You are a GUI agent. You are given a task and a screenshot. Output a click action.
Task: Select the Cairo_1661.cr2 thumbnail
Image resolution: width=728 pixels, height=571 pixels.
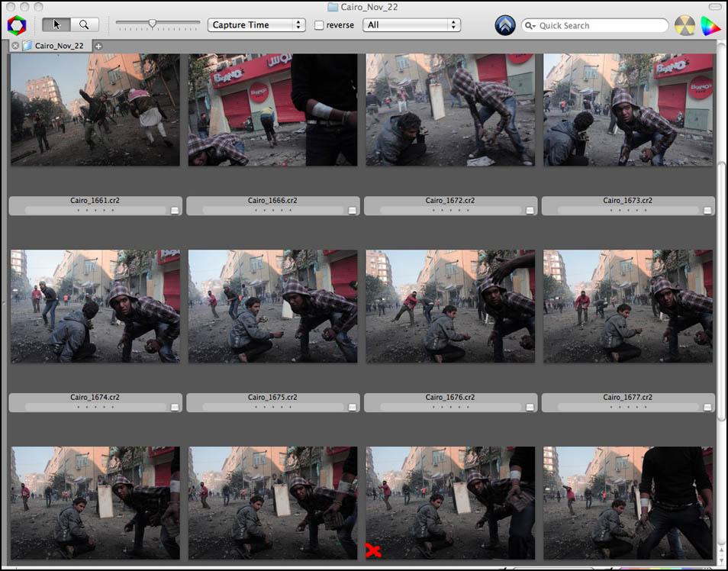coord(95,110)
